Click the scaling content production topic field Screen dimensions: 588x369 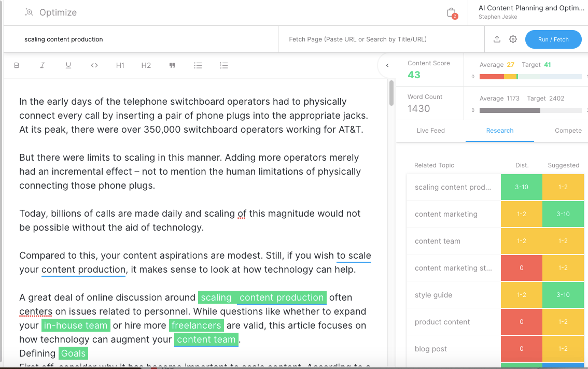point(140,39)
